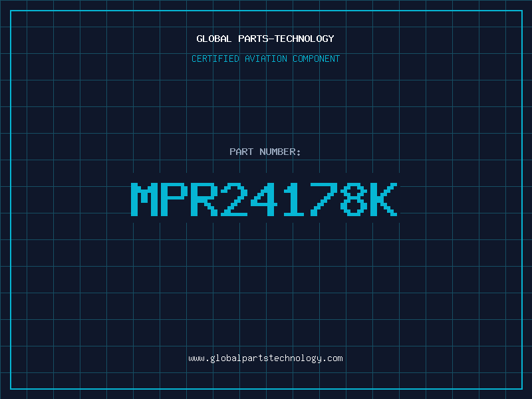Select the CERTIFIED AVIATION COMPONENT subtitle
Viewport: 532px width, 399px height.
pyautogui.click(x=265, y=59)
